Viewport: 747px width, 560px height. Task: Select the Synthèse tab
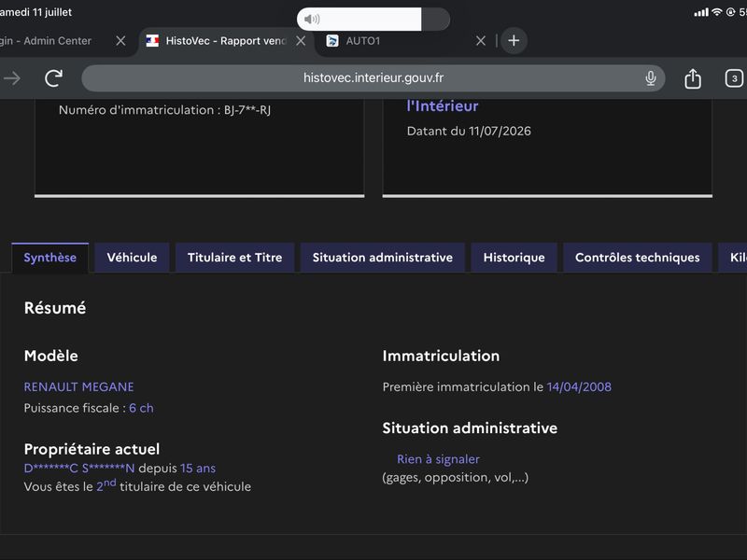point(50,258)
